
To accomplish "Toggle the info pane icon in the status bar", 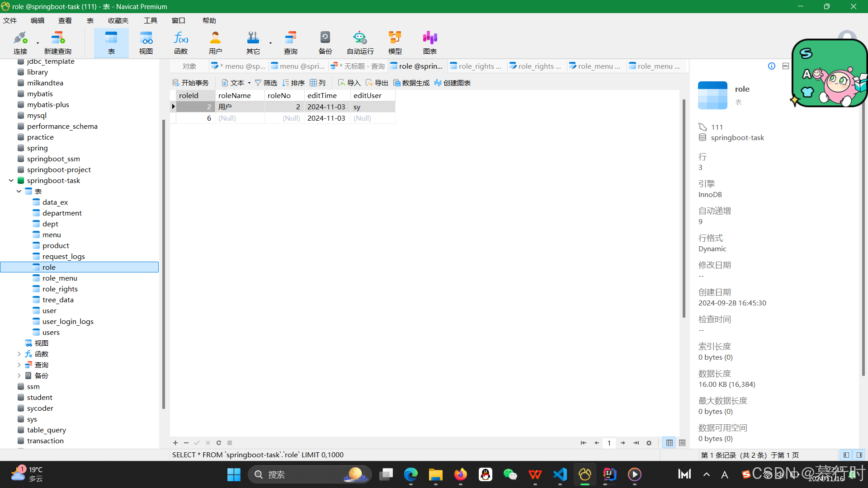I will click(x=859, y=455).
